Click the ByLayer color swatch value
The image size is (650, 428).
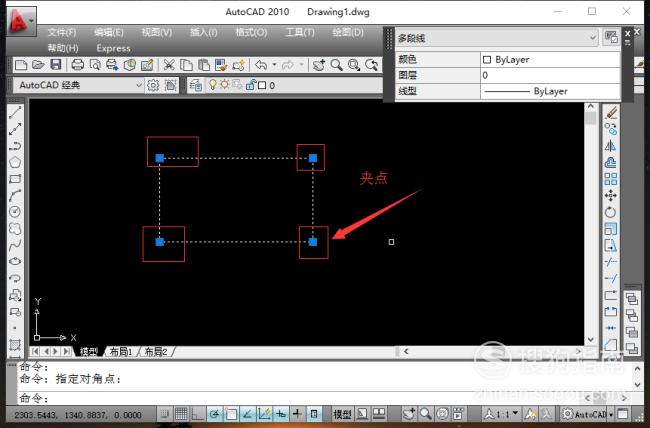(550, 60)
